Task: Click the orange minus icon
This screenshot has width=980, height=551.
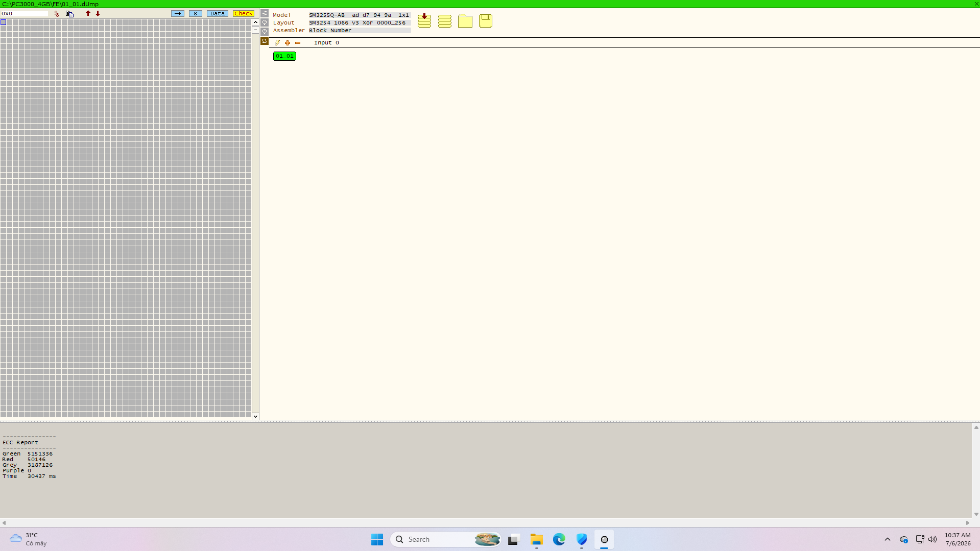Action: (298, 43)
